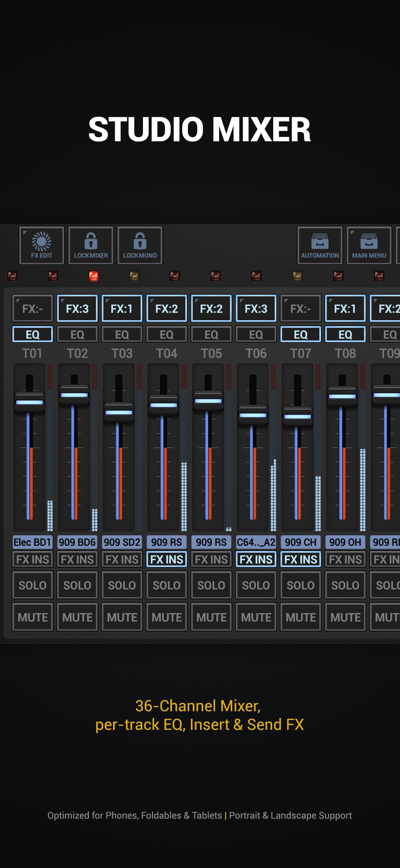This screenshot has width=400, height=868.
Task: Click the pan indicator above track T02
Action: click(x=53, y=276)
